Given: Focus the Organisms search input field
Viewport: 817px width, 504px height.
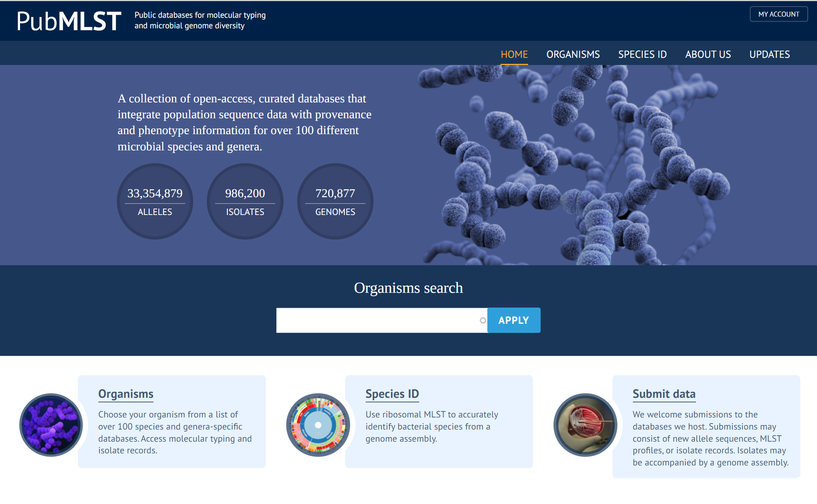Looking at the screenshot, I should (x=381, y=320).
